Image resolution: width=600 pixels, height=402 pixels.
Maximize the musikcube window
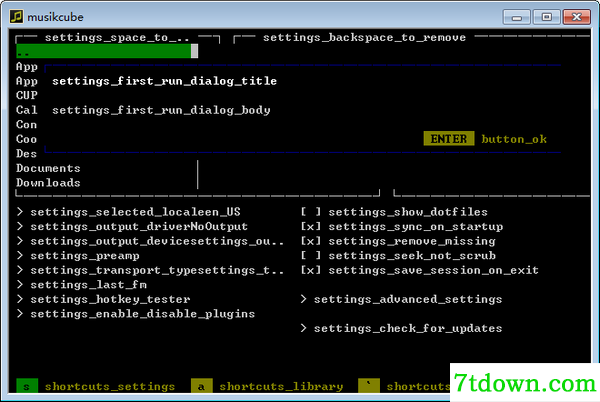tap(546, 17)
